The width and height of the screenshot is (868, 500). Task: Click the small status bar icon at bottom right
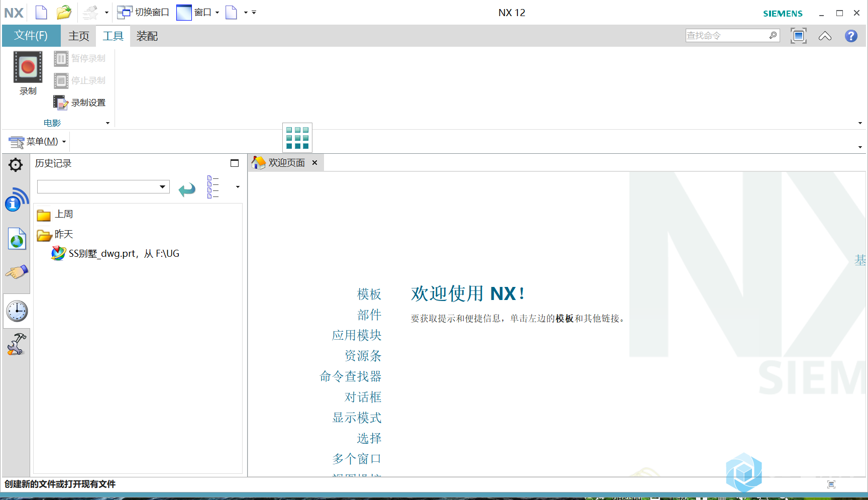tap(831, 484)
